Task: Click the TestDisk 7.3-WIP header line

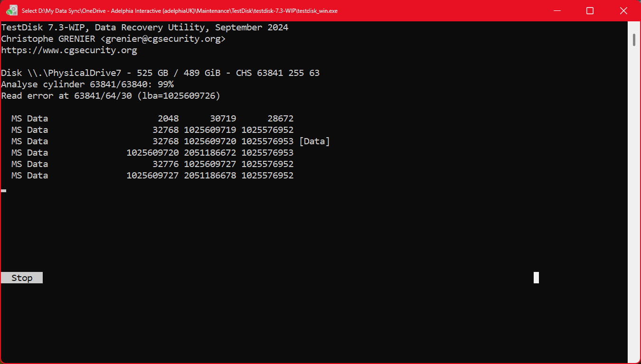Action: point(145,28)
